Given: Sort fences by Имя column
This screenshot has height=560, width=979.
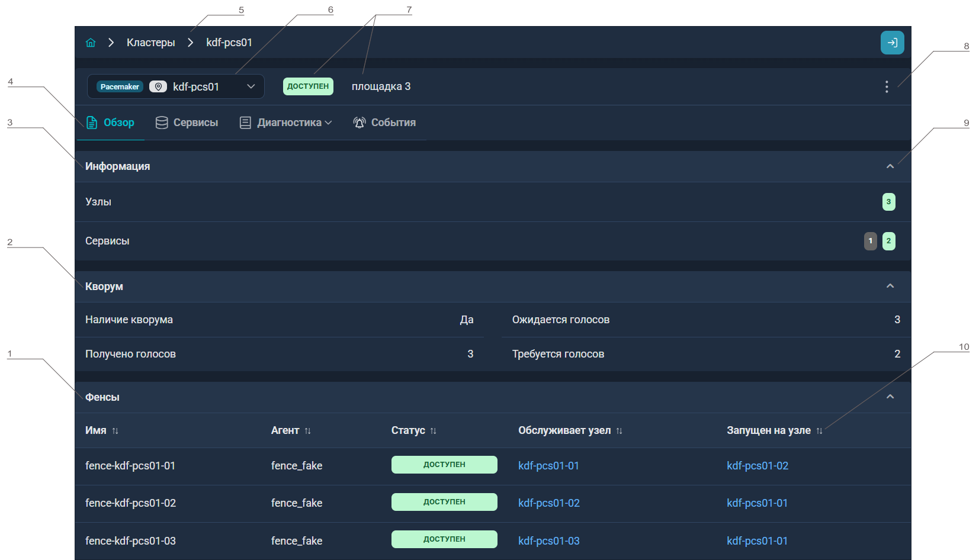Looking at the screenshot, I should 115,431.
